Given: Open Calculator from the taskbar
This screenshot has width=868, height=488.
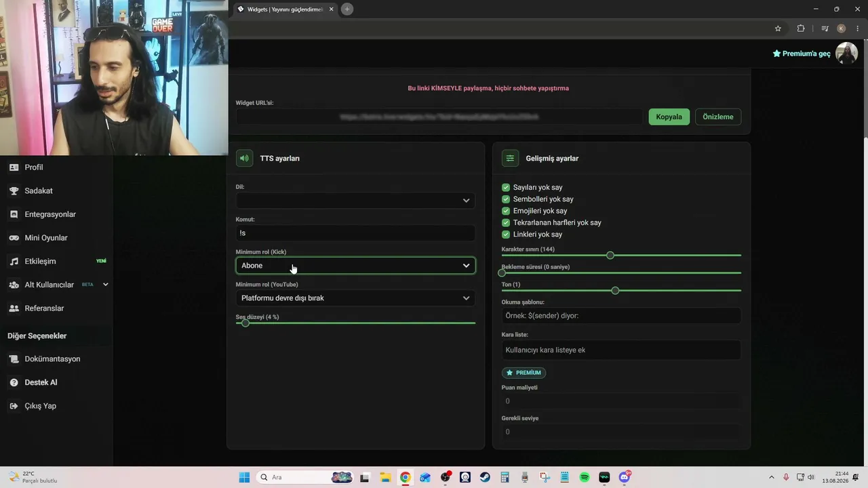Looking at the screenshot, I should (x=505, y=477).
